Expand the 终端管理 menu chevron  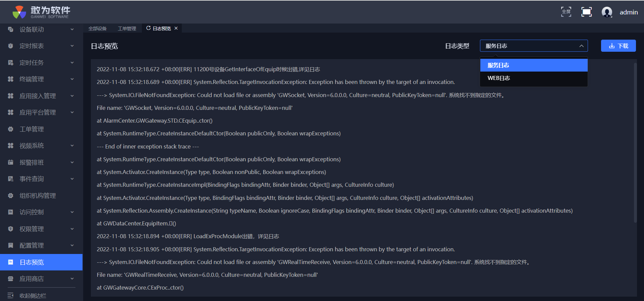(x=72, y=79)
